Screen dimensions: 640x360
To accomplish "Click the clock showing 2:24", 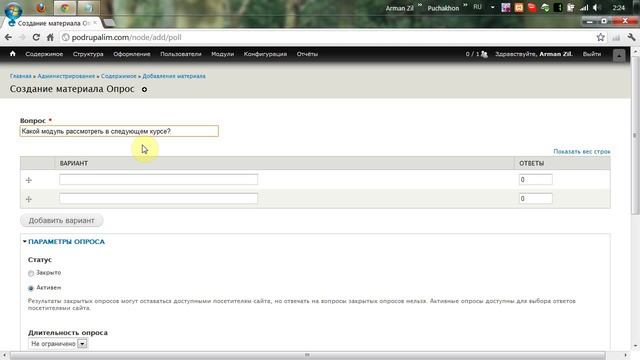I will (x=619, y=8).
